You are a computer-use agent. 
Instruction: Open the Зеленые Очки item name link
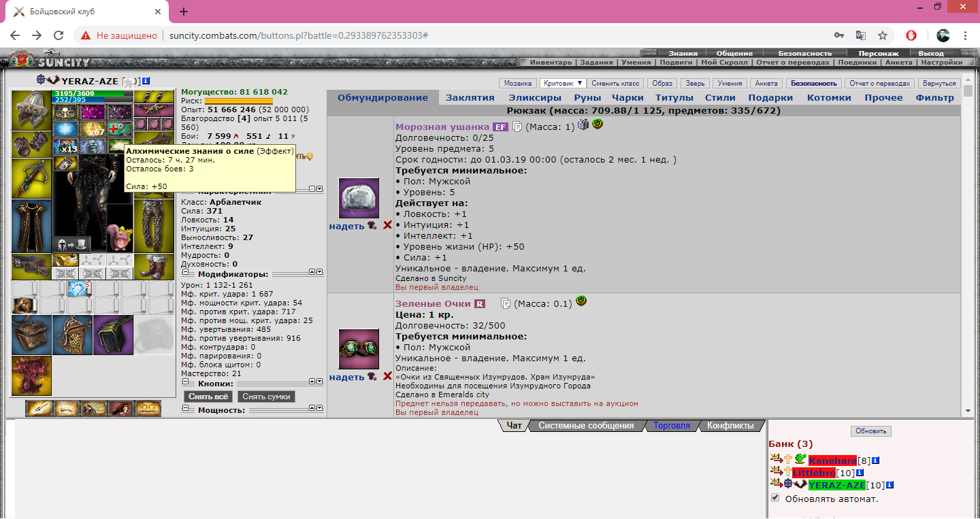point(433,303)
